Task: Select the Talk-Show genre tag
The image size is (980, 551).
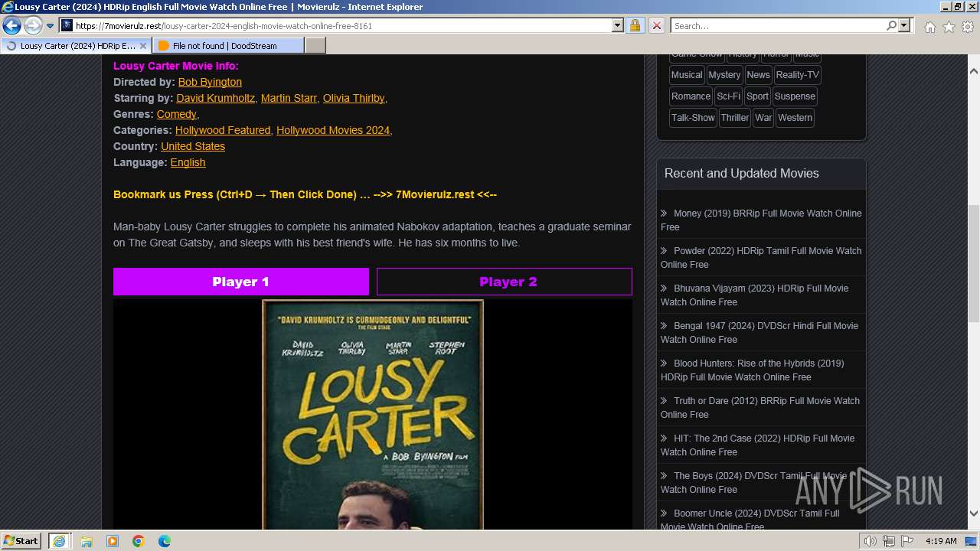Action: point(693,118)
